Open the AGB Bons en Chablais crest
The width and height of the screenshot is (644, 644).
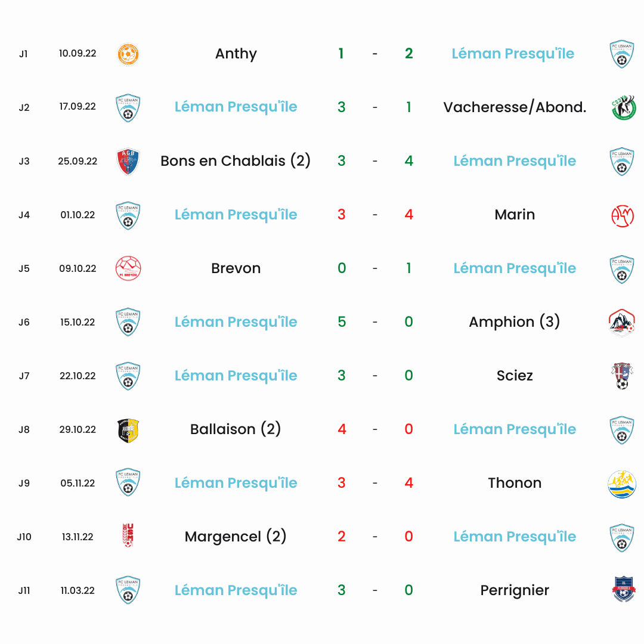click(128, 162)
